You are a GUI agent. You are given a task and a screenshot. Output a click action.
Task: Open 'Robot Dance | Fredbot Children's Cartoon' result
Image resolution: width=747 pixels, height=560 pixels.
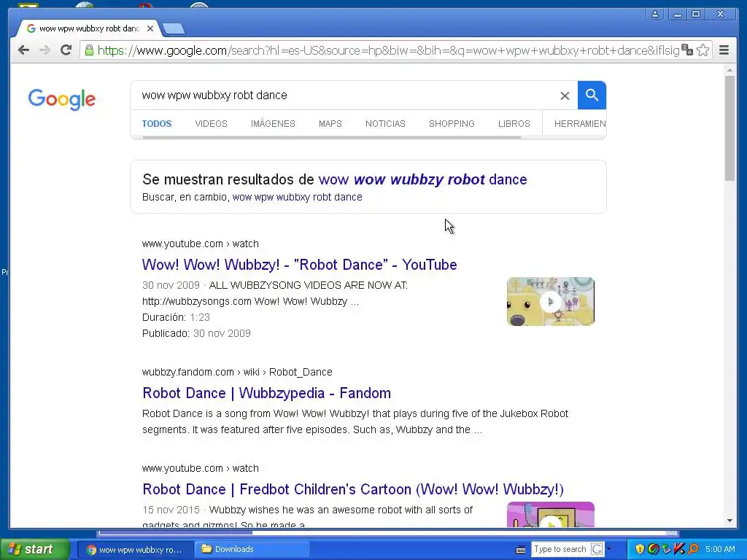click(353, 489)
